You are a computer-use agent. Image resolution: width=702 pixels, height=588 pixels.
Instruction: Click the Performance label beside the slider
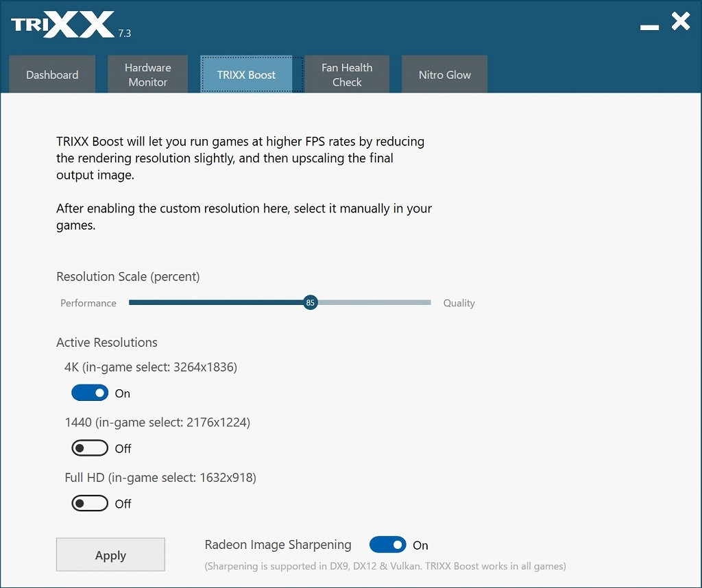point(88,303)
